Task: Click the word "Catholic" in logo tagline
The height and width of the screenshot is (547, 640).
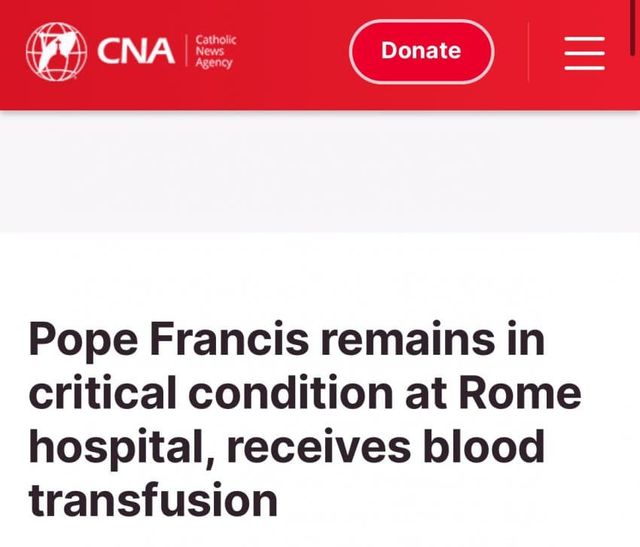Action: click(x=216, y=40)
